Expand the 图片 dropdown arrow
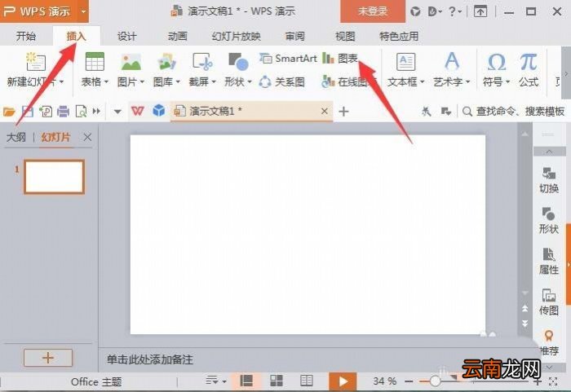Viewport: 571px width, 392px height. click(142, 81)
